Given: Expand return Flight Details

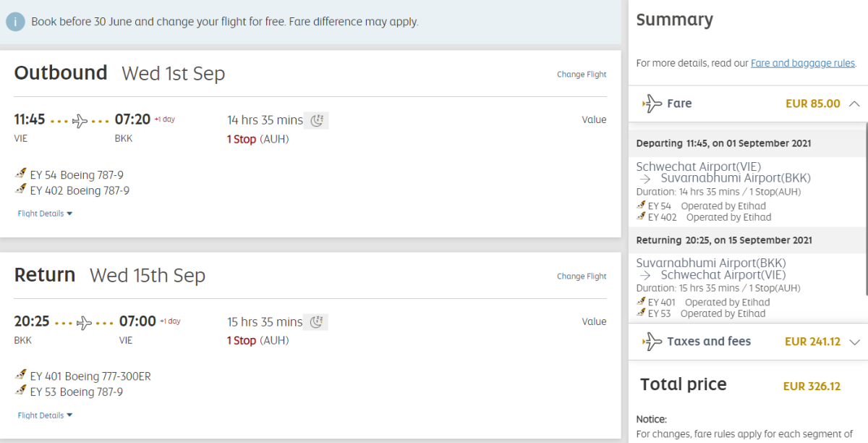Looking at the screenshot, I should [45, 415].
